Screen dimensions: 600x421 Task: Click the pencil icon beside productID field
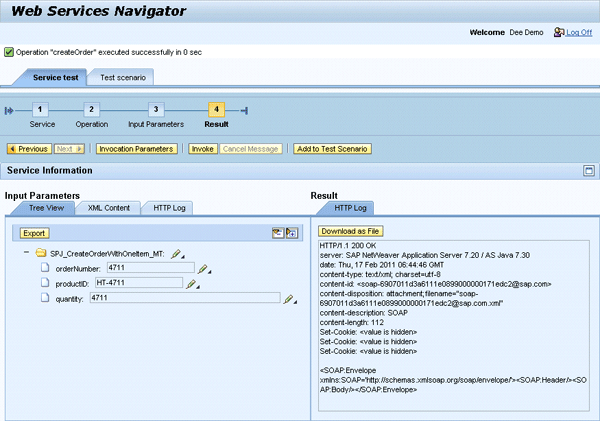204,284
